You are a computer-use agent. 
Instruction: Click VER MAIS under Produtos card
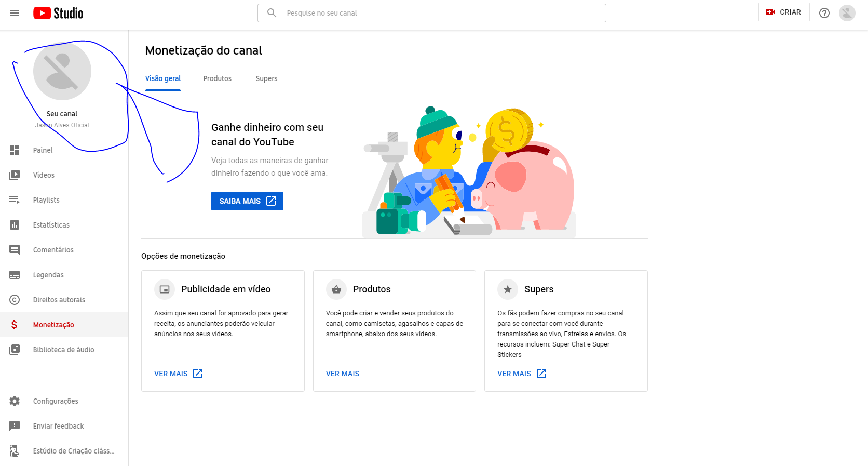[x=343, y=374]
